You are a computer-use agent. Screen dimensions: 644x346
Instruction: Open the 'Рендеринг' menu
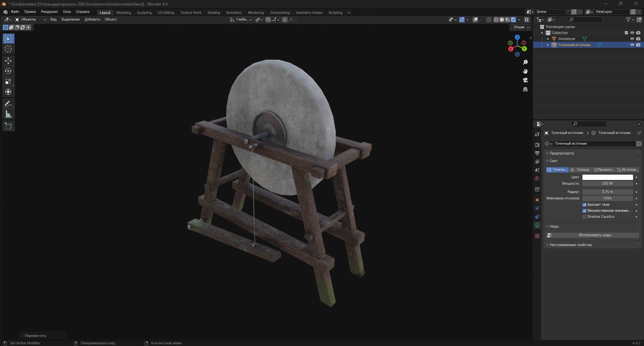coord(49,12)
